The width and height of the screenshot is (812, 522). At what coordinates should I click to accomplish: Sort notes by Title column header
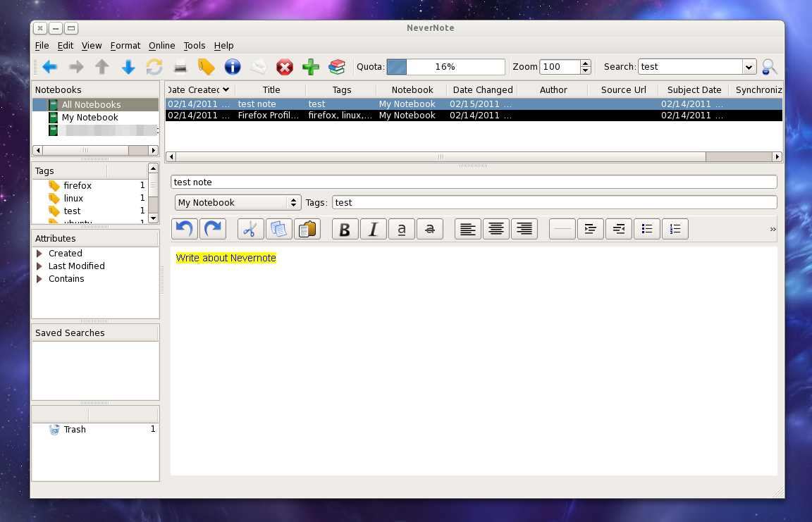pyautogui.click(x=271, y=89)
